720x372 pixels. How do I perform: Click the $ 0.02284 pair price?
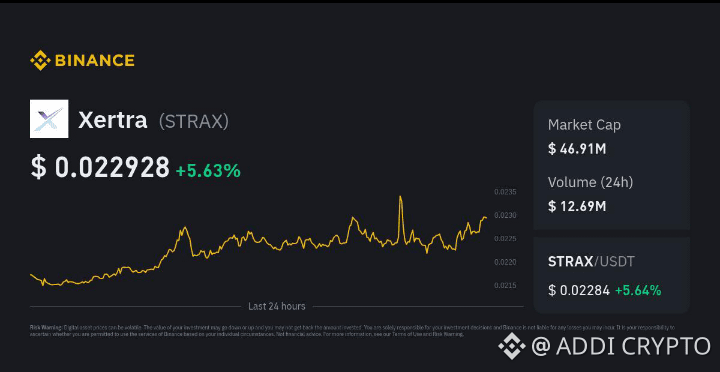pos(579,290)
